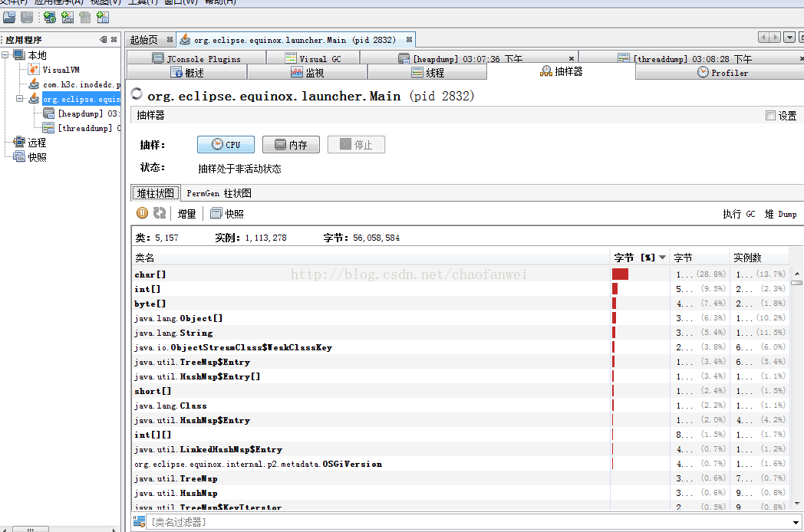This screenshot has height=532, width=804.
Task: Switch to the 概述 tab
Action: tap(187, 73)
